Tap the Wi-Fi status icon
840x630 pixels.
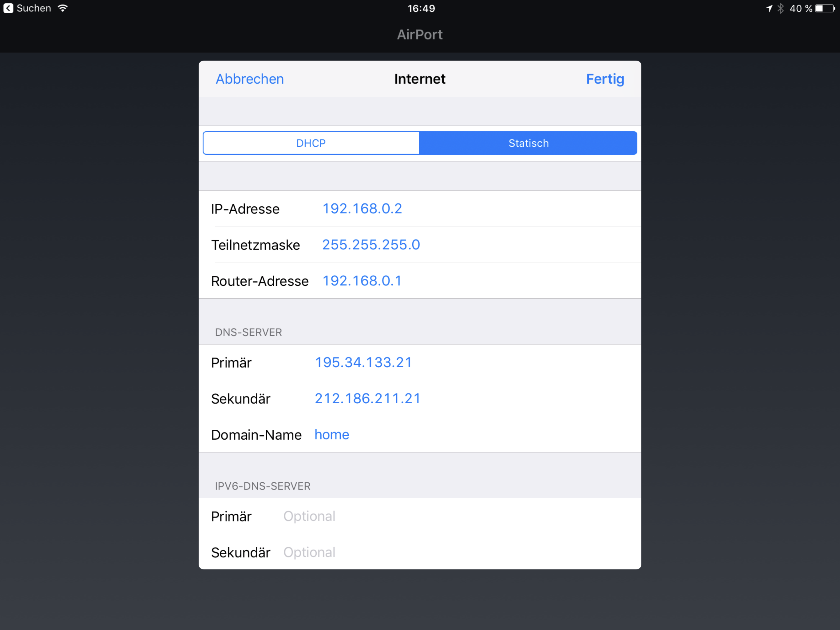(x=63, y=8)
